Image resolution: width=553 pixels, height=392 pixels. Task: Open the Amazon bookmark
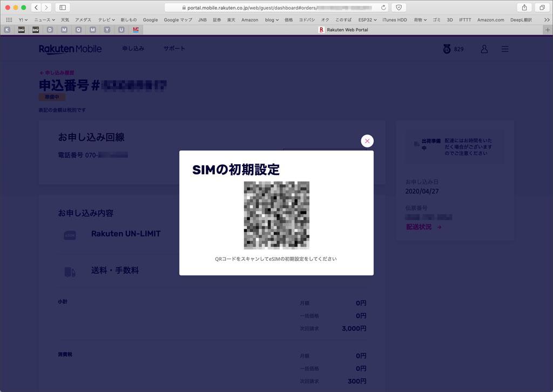tap(249, 20)
